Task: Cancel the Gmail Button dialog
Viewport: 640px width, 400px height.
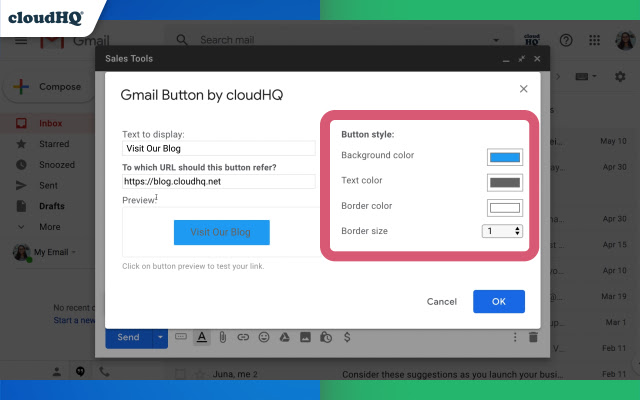Action: click(442, 301)
